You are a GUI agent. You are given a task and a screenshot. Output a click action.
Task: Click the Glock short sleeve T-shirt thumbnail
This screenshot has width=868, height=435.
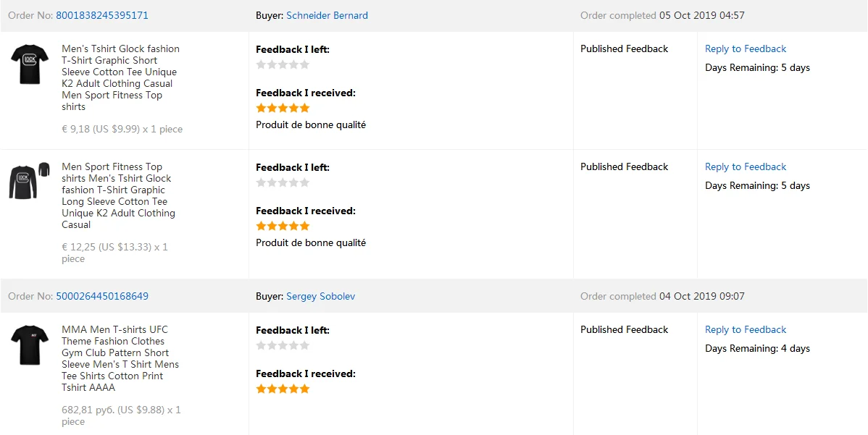click(30, 64)
